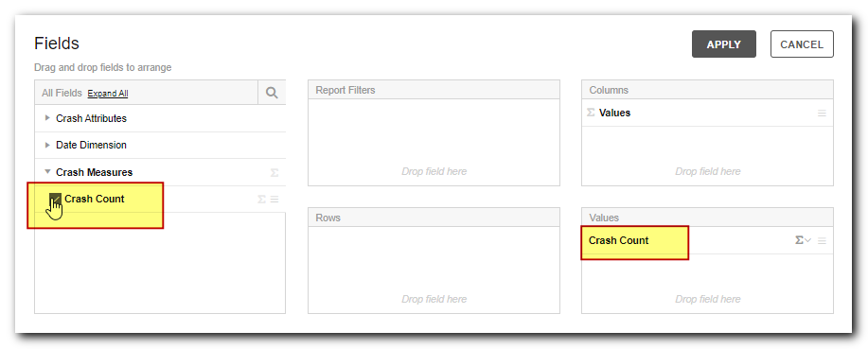This screenshot has height=349, width=868.
Task: Open the sigma aggregation dropdown for Crash Count
Action: coord(803,240)
